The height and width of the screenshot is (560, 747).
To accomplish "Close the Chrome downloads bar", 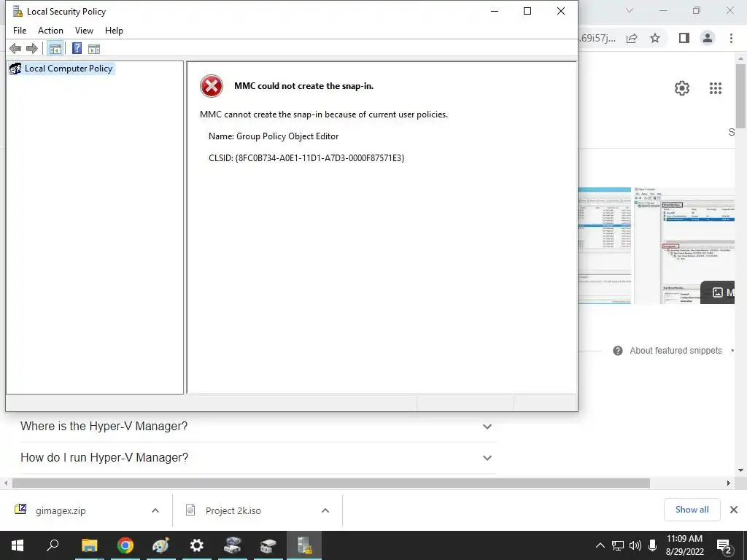I will 734,510.
